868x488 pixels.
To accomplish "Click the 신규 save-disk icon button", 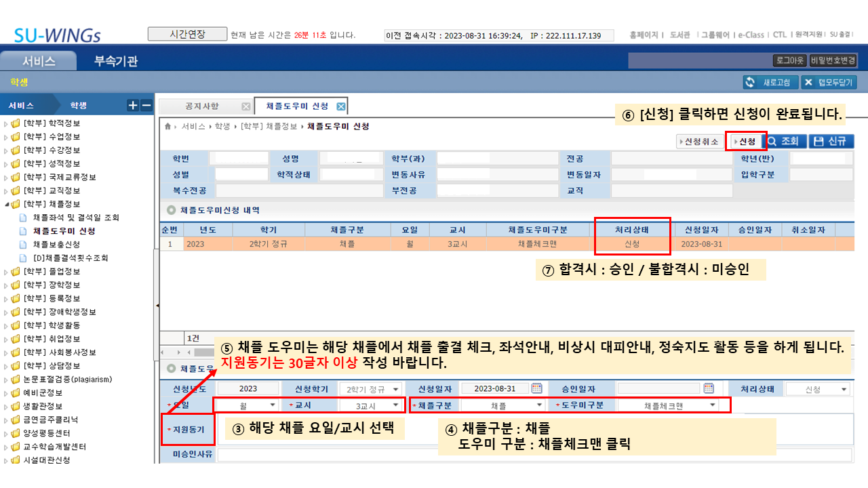I will tap(832, 142).
